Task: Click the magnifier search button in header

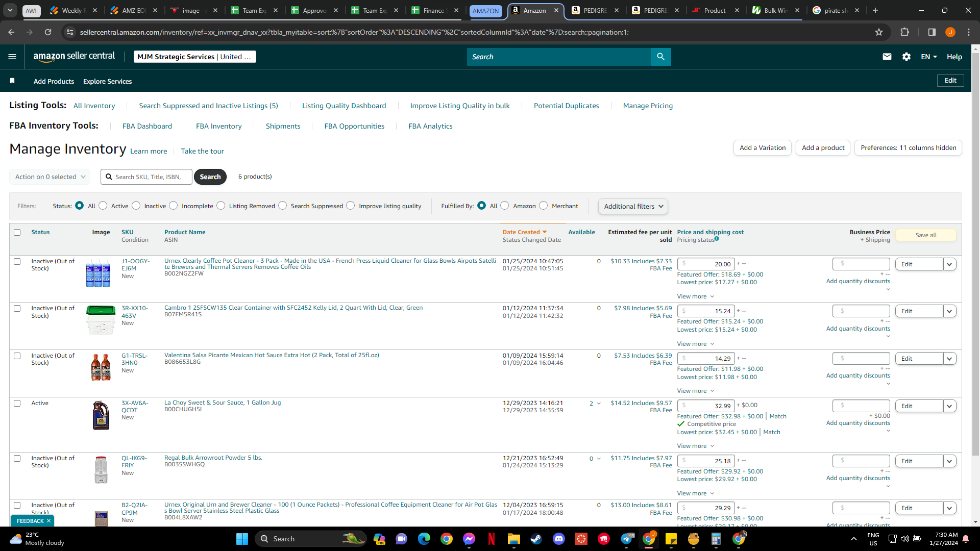Action: click(660, 57)
